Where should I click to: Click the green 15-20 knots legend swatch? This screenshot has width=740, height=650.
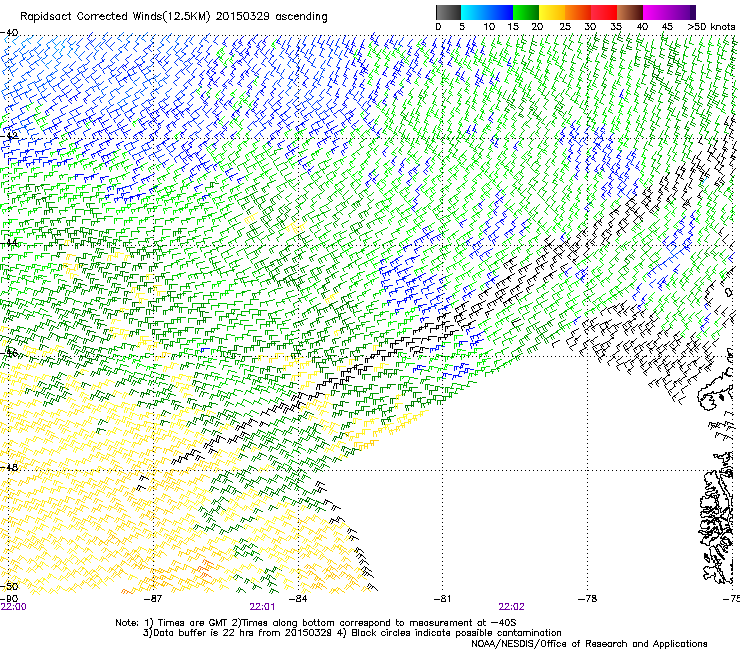click(526, 12)
